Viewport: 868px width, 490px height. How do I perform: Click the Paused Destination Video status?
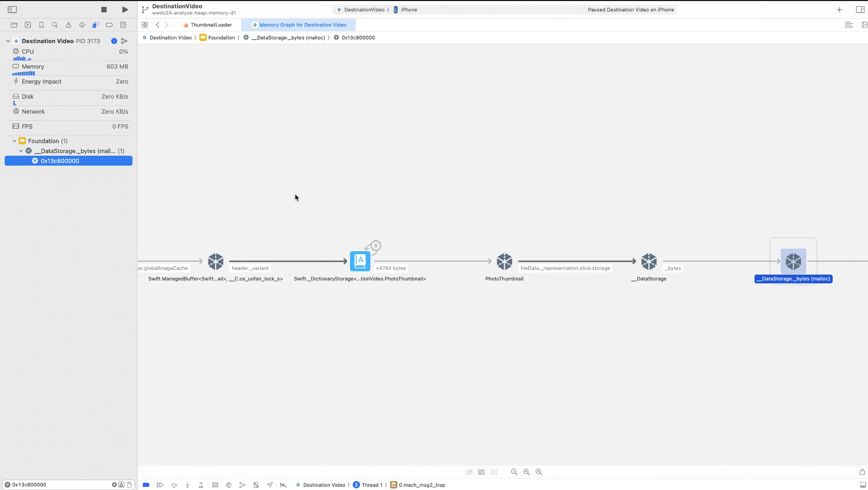pyautogui.click(x=631, y=10)
